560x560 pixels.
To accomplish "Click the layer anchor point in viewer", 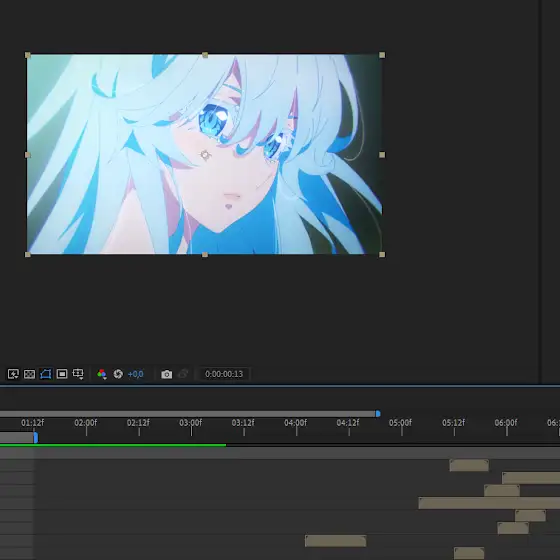I will coord(205,155).
